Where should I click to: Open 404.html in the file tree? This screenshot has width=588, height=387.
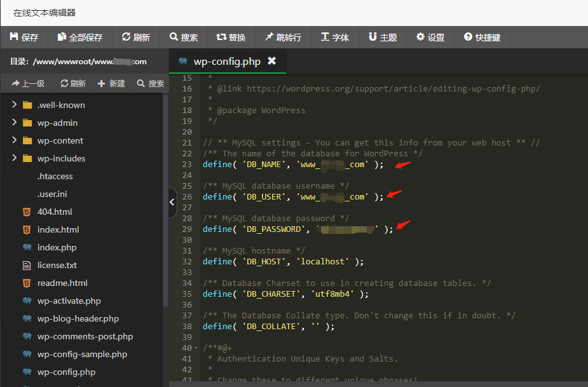coord(55,212)
